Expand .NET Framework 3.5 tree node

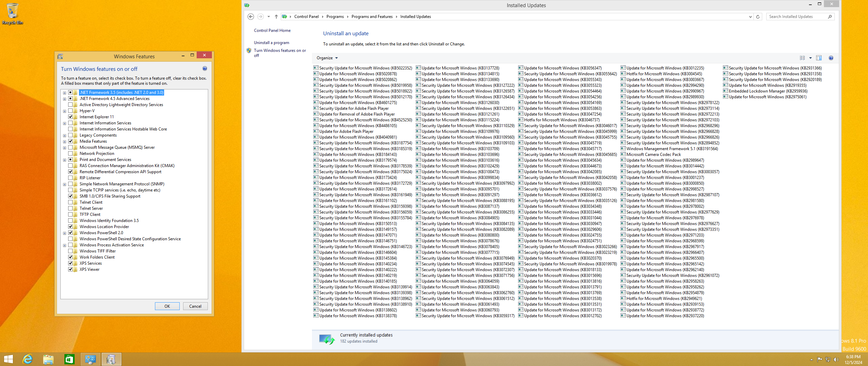click(x=64, y=93)
